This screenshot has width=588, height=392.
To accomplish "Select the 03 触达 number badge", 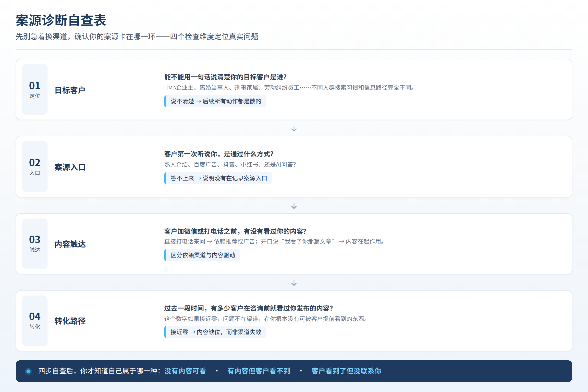I will 35,244.
